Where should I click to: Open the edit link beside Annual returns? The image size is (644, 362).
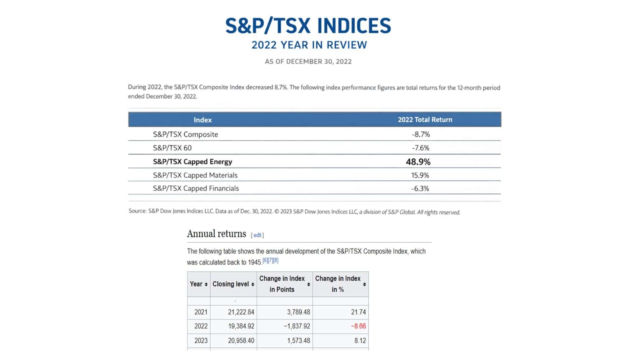(x=257, y=235)
